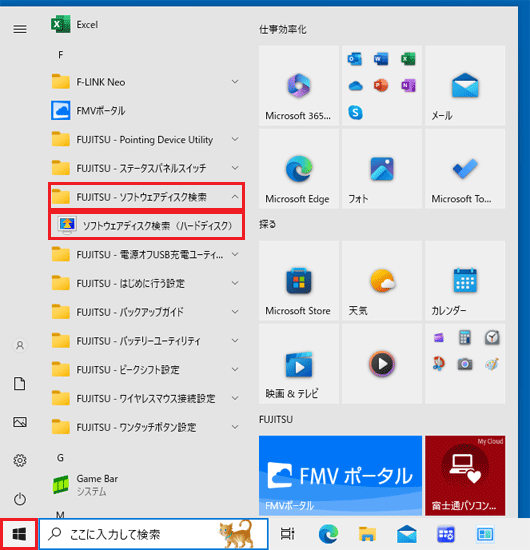This screenshot has height=550, width=530.
Task: Click the G letter index header
Action: tap(60, 458)
